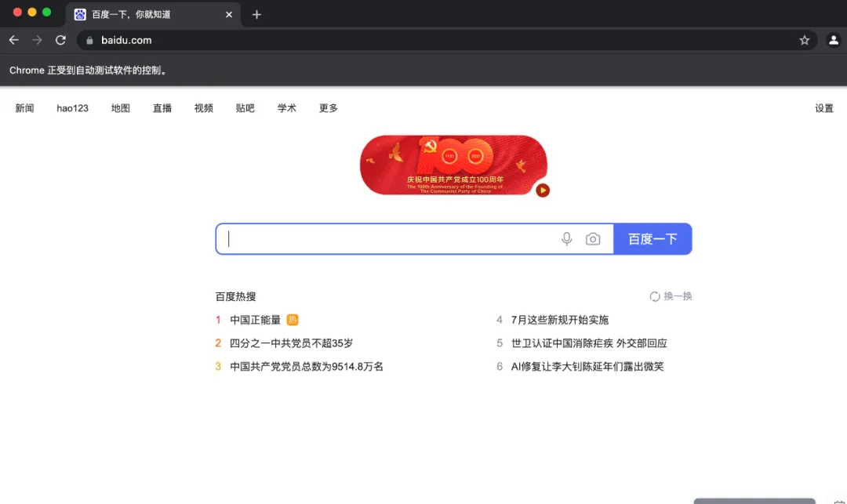
Task: Open image search via the camera icon
Action: pyautogui.click(x=593, y=239)
